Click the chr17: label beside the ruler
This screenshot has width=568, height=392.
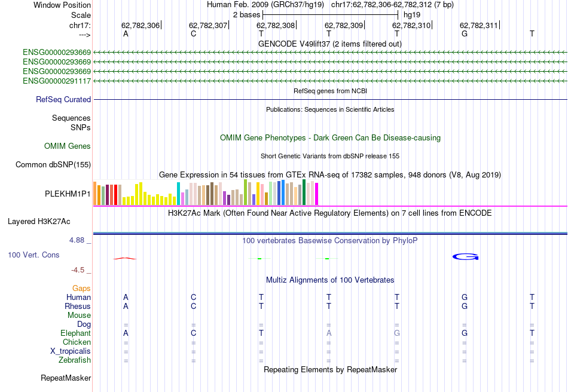80,25
